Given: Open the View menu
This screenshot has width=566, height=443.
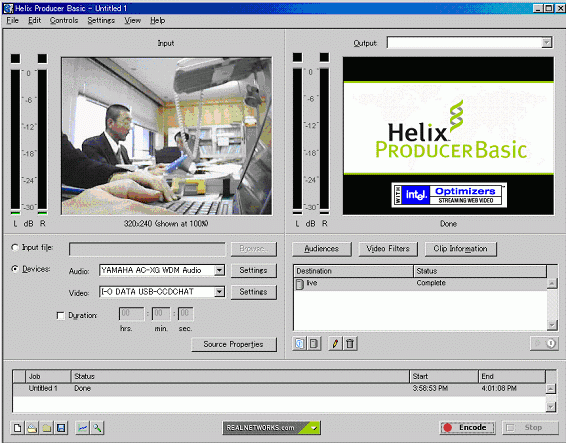Looking at the screenshot, I should click(132, 21).
